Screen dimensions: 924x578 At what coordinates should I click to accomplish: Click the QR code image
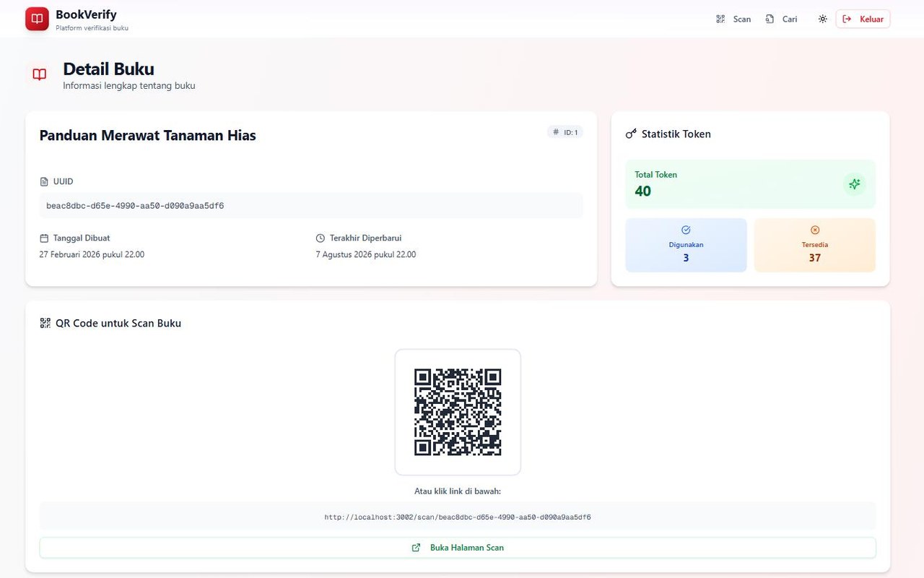point(458,413)
